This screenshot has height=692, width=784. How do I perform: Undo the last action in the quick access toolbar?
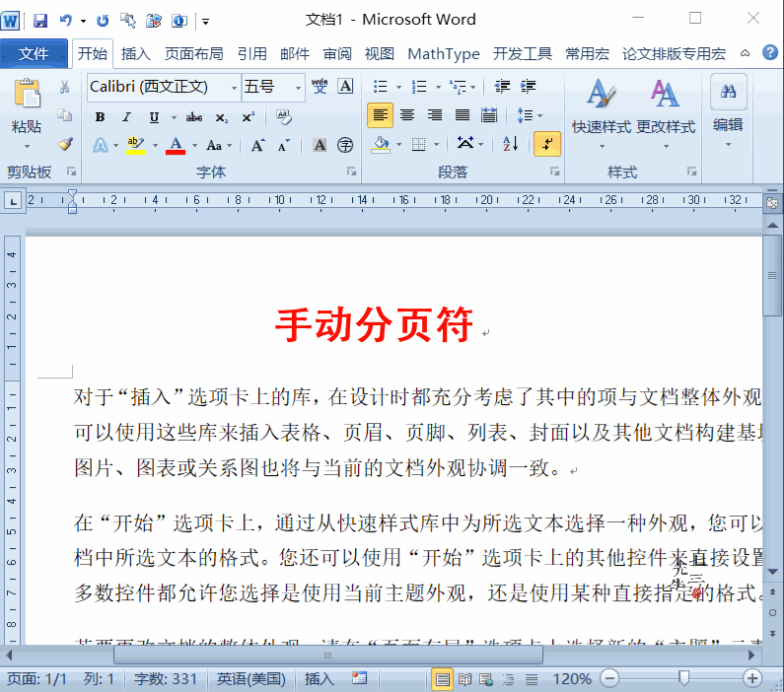point(66,21)
